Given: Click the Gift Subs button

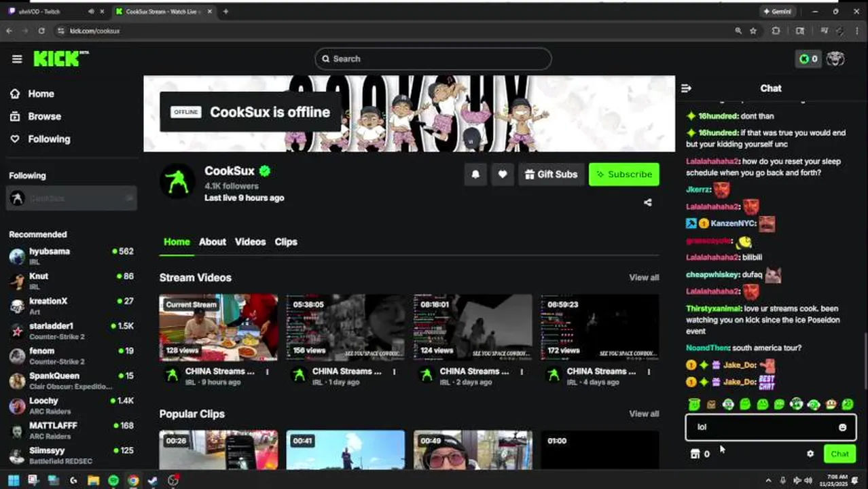Looking at the screenshot, I should click(551, 175).
